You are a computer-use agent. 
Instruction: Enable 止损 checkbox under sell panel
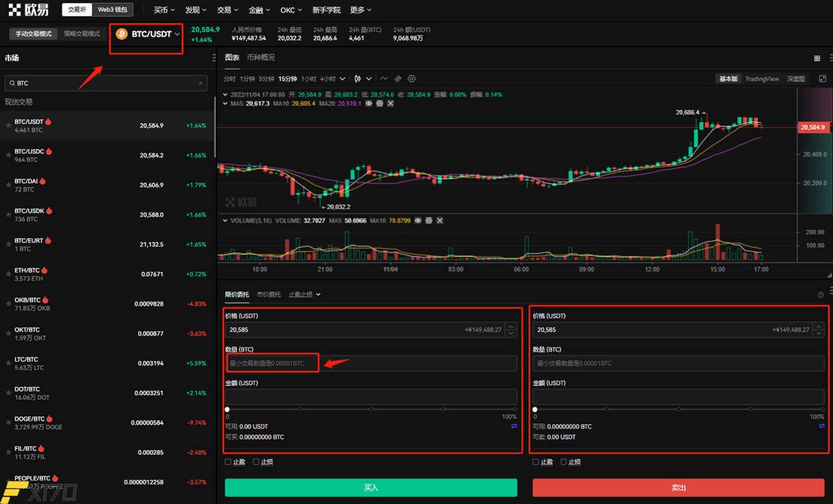[x=564, y=462]
